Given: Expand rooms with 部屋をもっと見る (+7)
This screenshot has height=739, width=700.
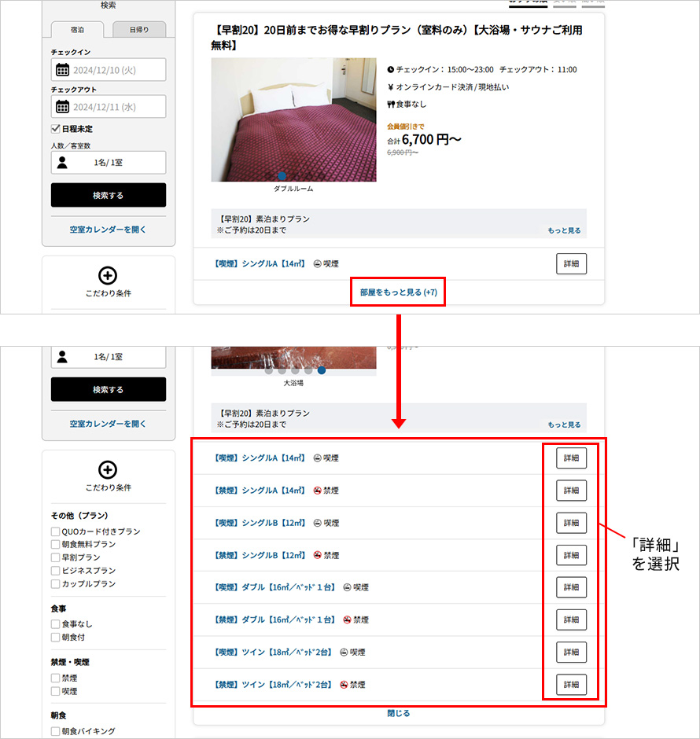Looking at the screenshot, I should click(x=398, y=292).
